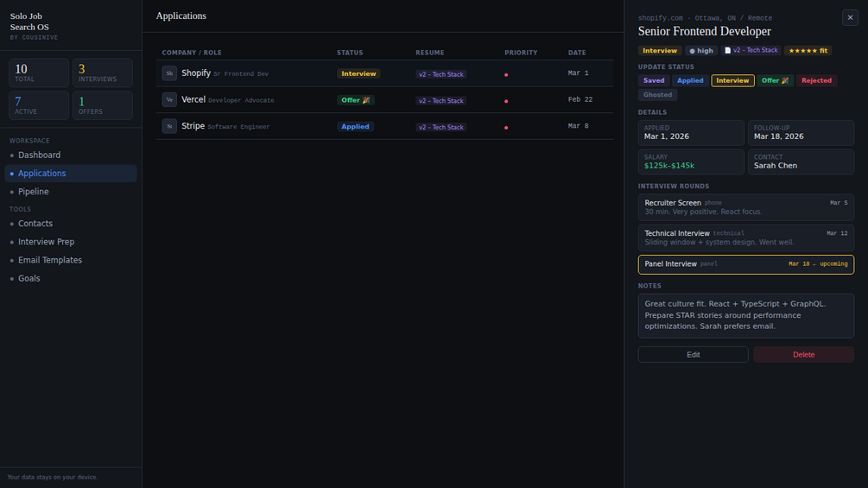Image resolution: width=868 pixels, height=488 pixels.
Task: Go to Applications in the sidebar
Action: [x=71, y=174]
